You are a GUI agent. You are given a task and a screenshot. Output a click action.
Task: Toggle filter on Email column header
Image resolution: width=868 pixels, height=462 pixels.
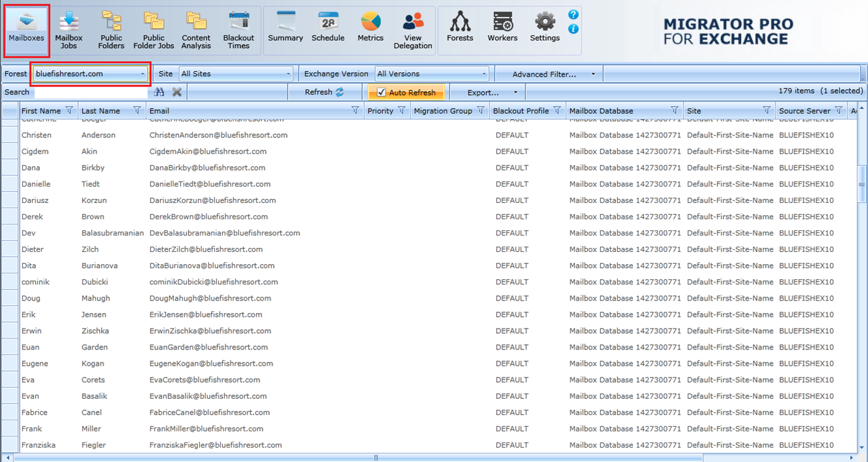(x=355, y=111)
